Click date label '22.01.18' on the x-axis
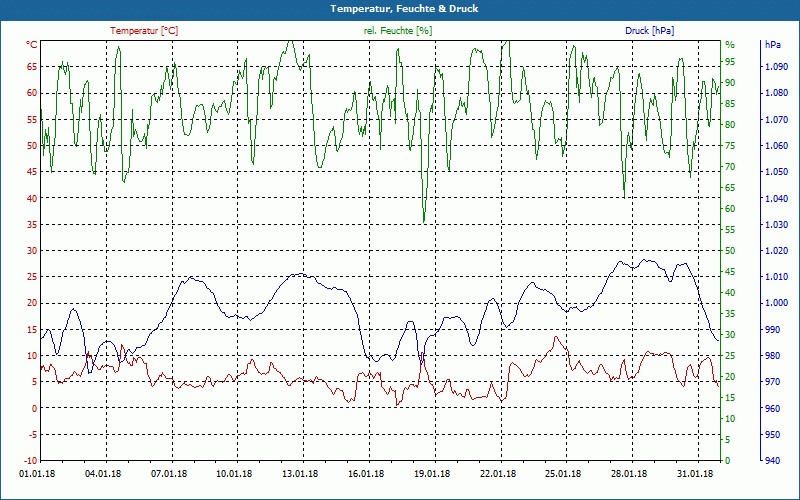 tap(498, 473)
